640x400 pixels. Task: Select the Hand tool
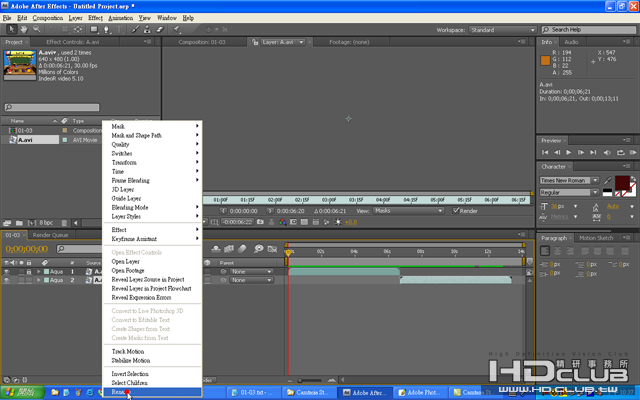coord(24,29)
